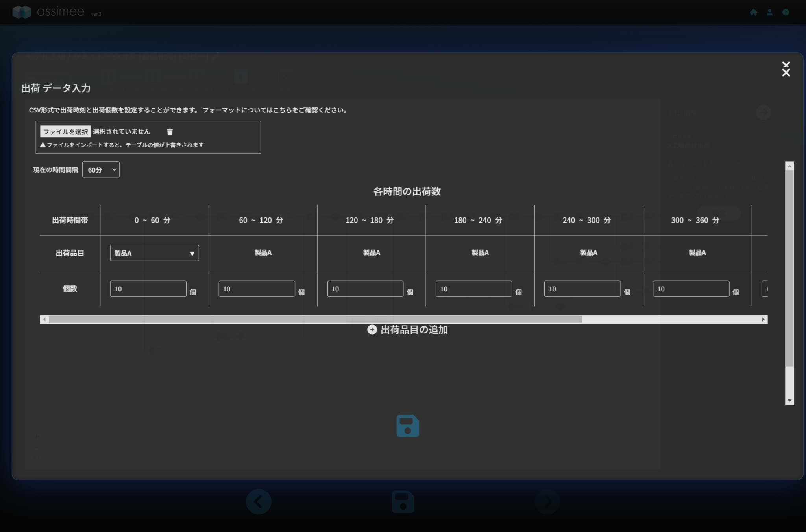
Task: Click the home icon in top bar
Action: pyautogui.click(x=753, y=12)
